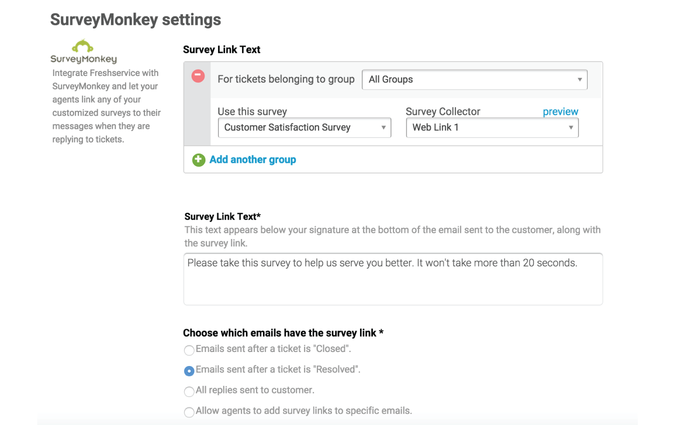This screenshot has height=425, width=675.
Task: Select All replies sent to customer option
Action: coord(189,391)
